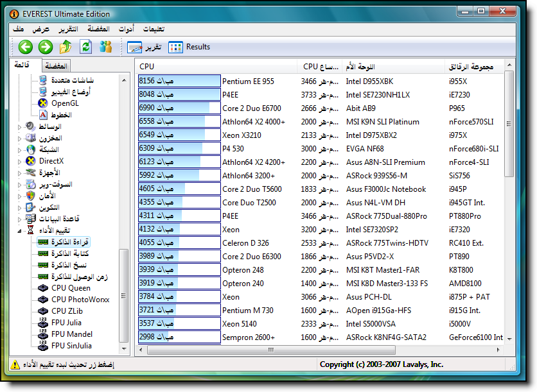Click the قاعدة البيانات database node icon
Image resolution: width=537 pixels, height=392 pixels.
(x=30, y=219)
